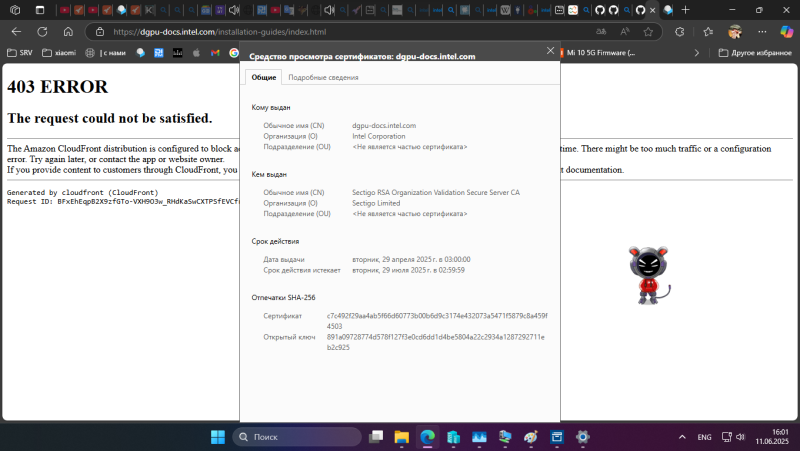800x451 pixels.
Task: Open the SRV bookmarks folder
Action: pyautogui.click(x=19, y=53)
